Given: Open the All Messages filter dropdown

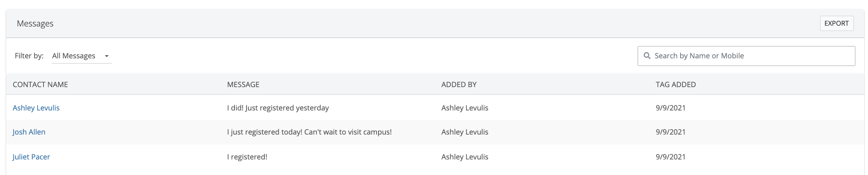Looking at the screenshot, I should pos(74,56).
